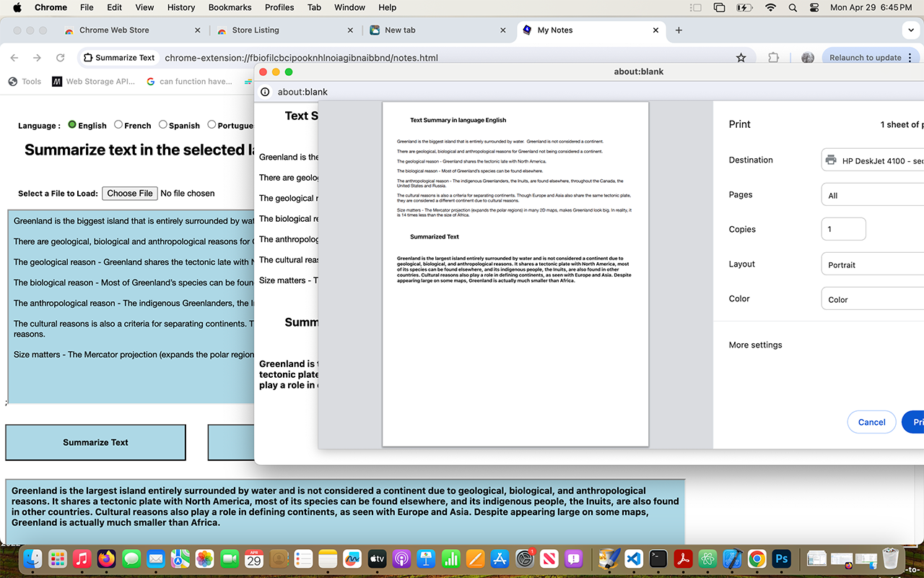Open Notes app in the Dock
The image size is (924, 578).
328,558
